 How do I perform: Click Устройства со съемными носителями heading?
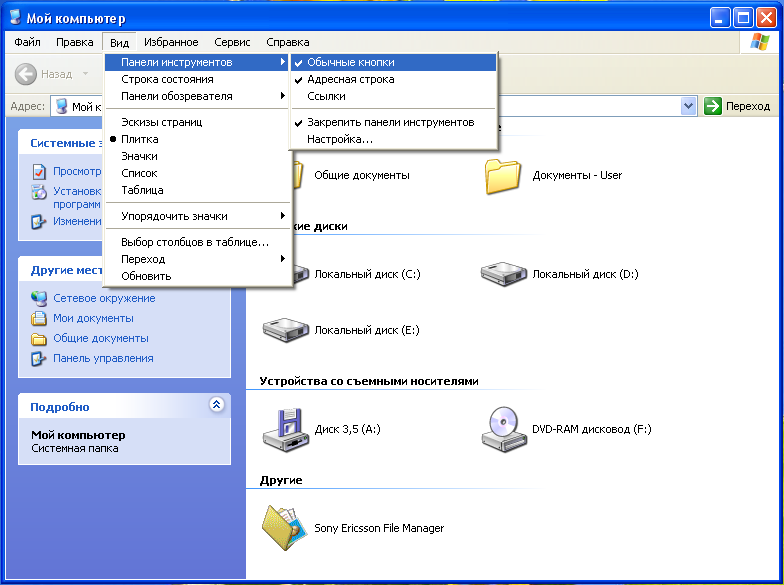369,382
